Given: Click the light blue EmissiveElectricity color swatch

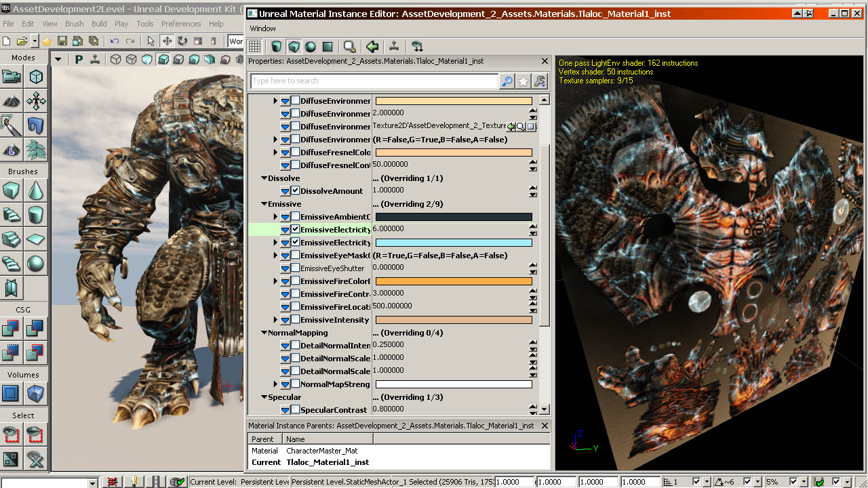Looking at the screenshot, I should point(454,243).
